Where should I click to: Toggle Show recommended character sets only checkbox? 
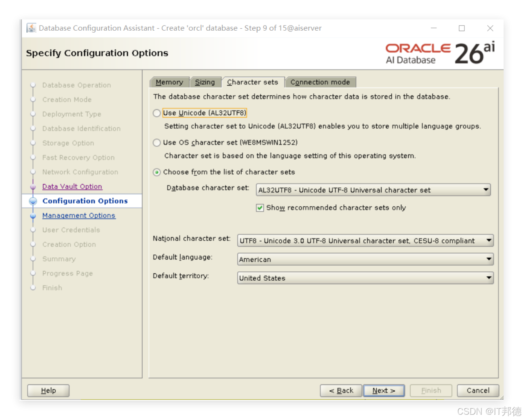click(x=260, y=208)
